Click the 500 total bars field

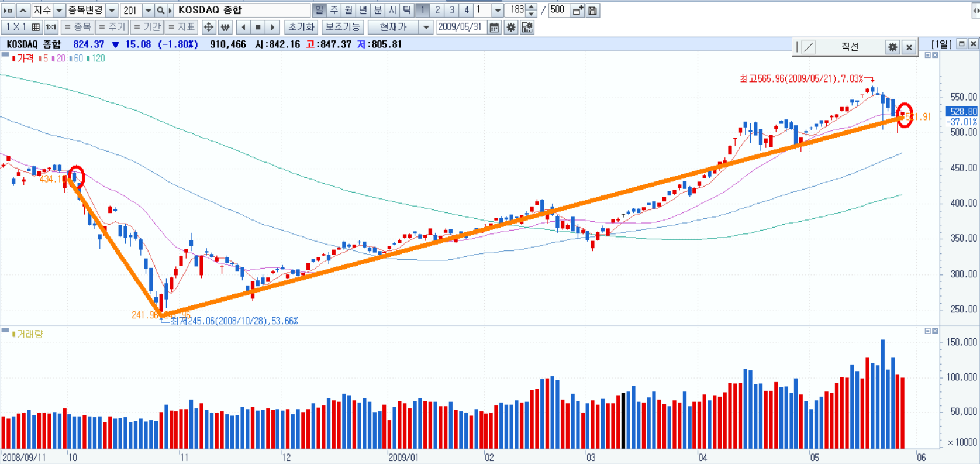558,11
